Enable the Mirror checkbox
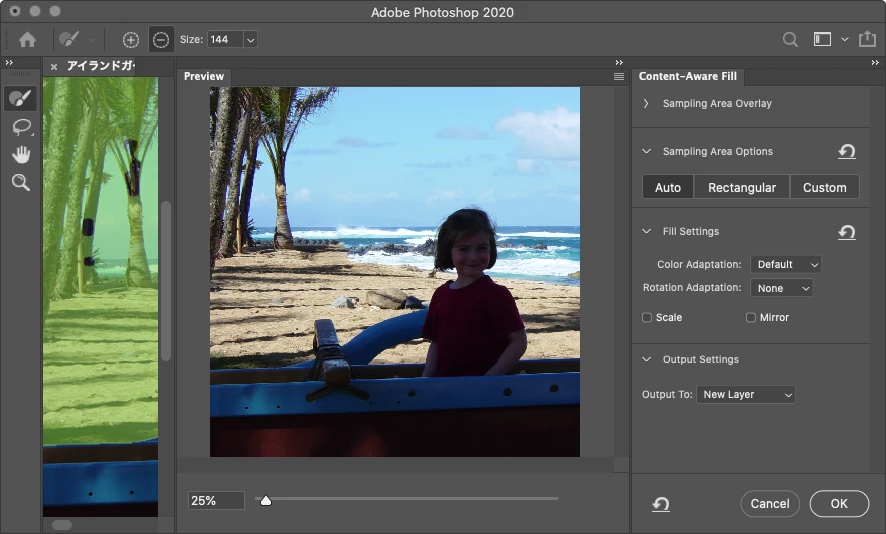The width and height of the screenshot is (886, 534). 751,318
